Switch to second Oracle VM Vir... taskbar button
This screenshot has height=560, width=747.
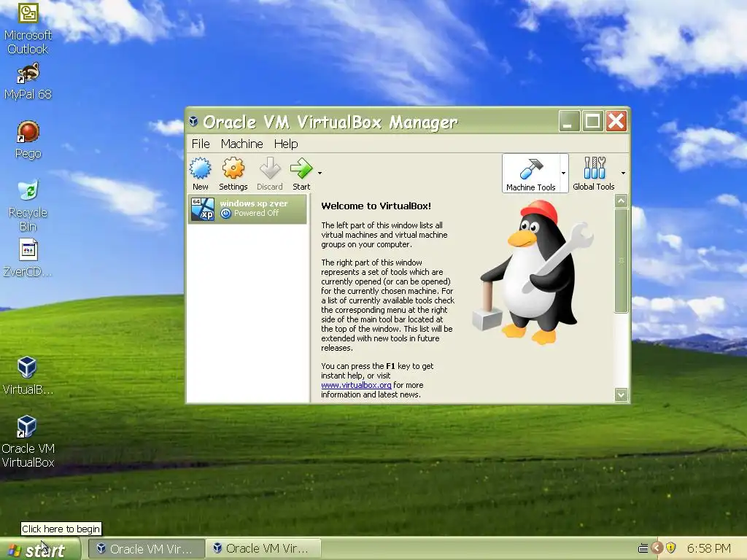pos(263,549)
